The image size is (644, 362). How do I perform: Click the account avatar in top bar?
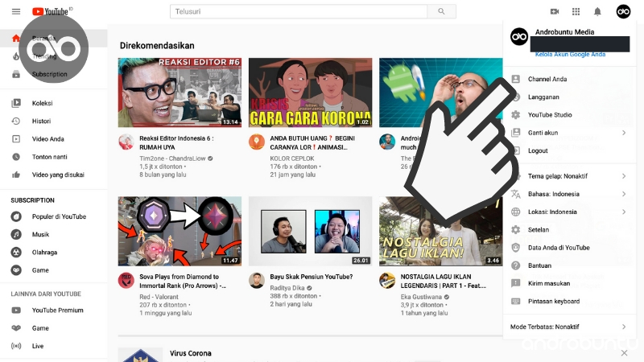pyautogui.click(x=623, y=11)
